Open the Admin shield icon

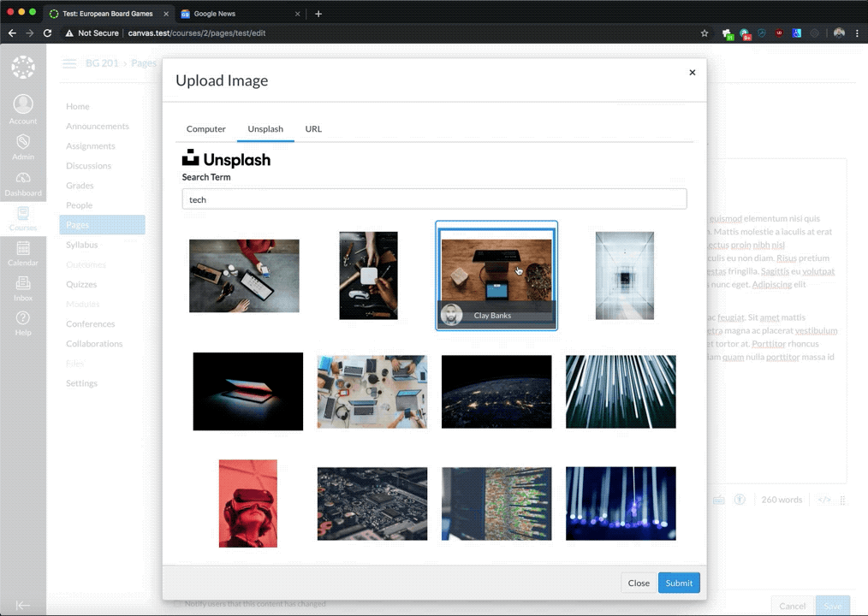point(23,142)
